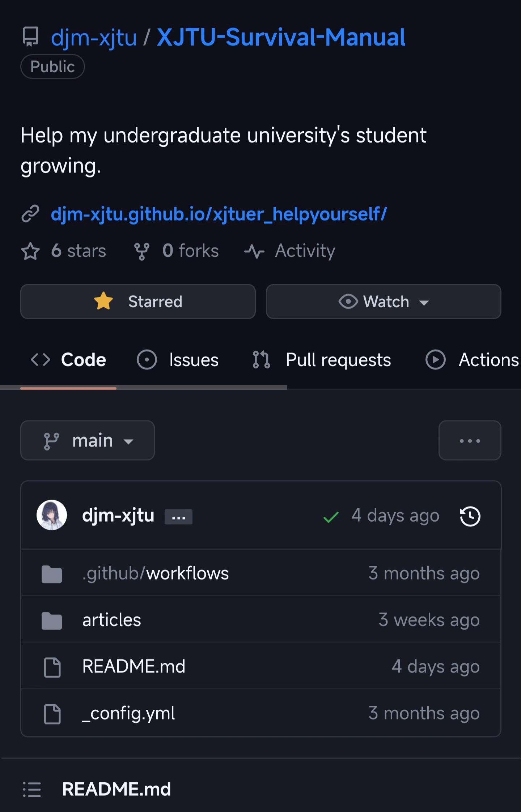Open the README.md file
This screenshot has width=521, height=812.
(x=134, y=666)
